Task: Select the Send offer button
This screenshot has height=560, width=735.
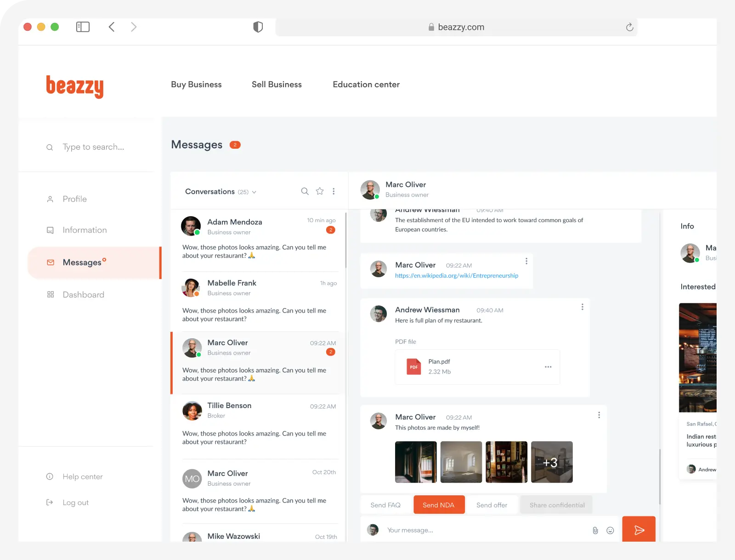Action: pyautogui.click(x=492, y=505)
